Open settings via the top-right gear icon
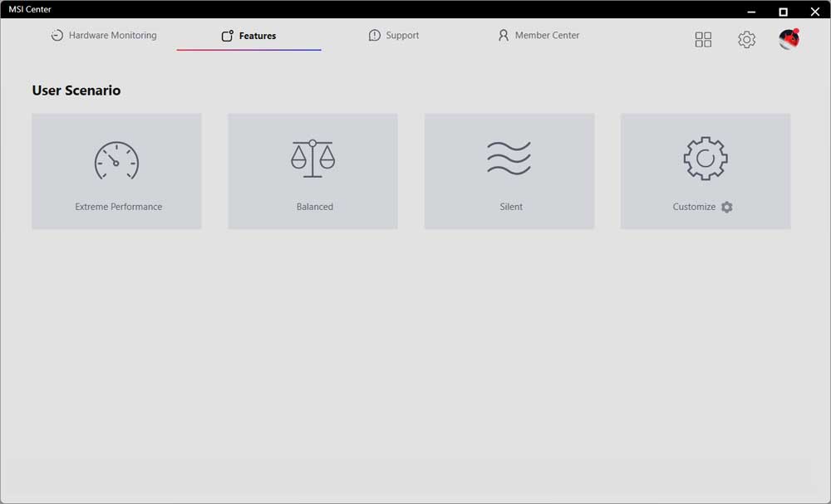831x504 pixels. (x=746, y=40)
